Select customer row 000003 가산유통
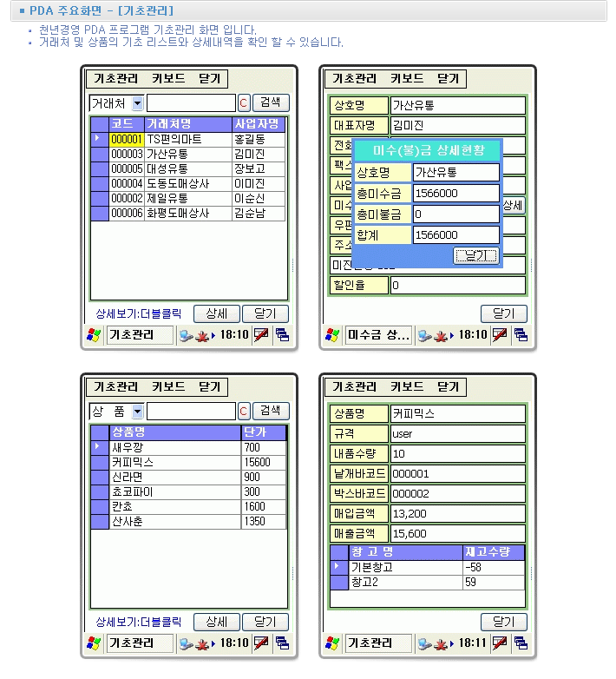Screen dimensions: 616x679 coord(188,155)
